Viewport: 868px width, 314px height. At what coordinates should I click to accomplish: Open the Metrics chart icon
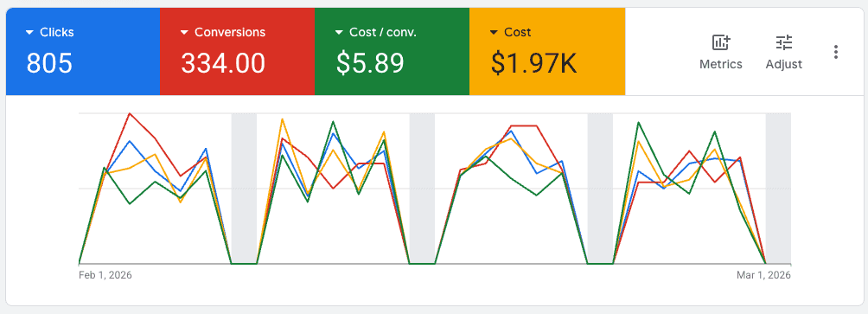tap(721, 42)
